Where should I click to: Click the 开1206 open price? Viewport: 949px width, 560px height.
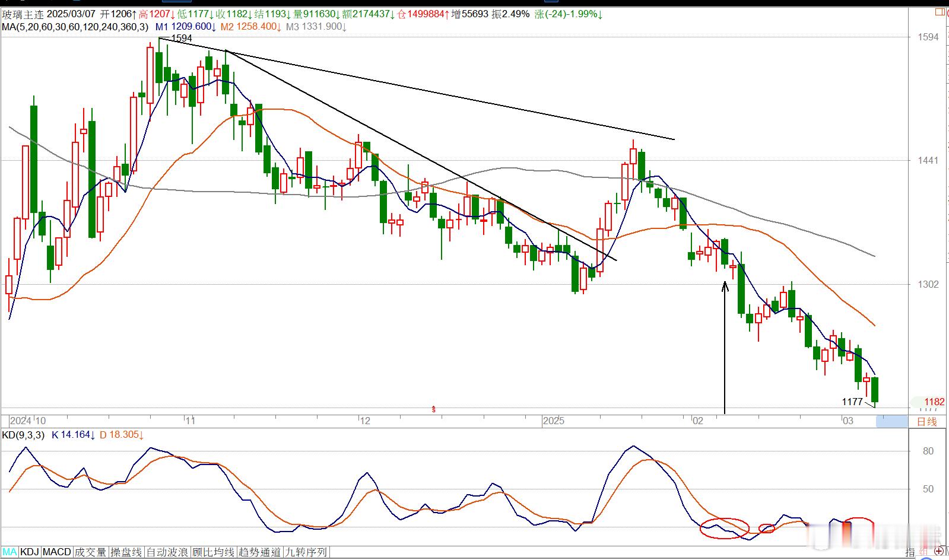[118, 14]
